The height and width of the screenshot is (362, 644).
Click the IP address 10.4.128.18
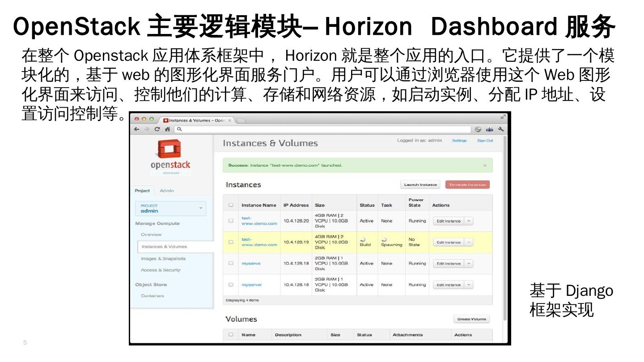[x=296, y=264]
